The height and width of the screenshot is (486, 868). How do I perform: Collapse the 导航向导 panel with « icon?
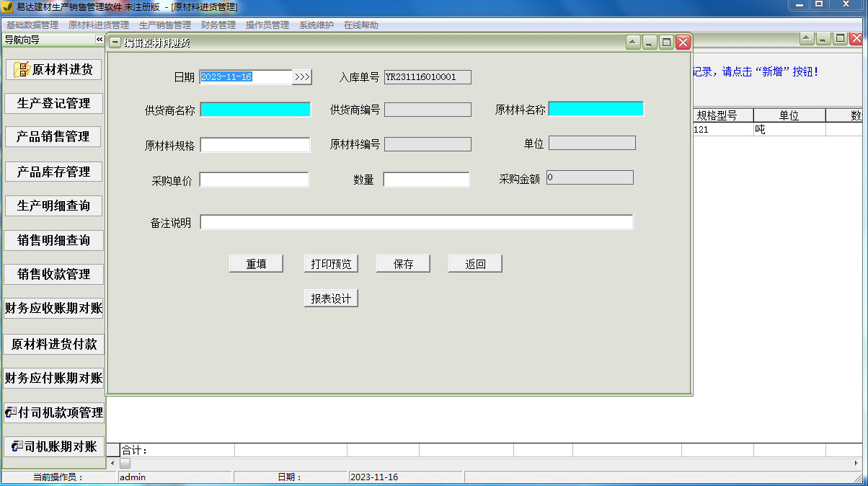pos(99,40)
